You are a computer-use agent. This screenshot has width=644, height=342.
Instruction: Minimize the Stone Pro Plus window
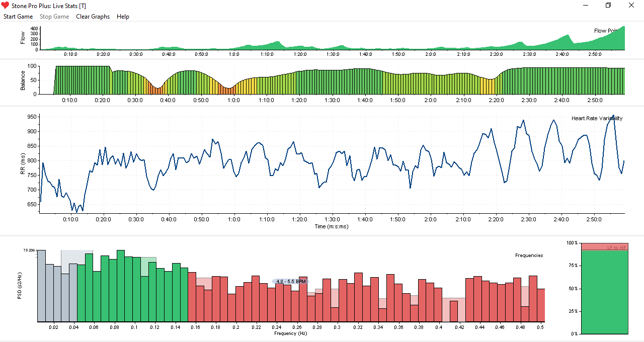(x=585, y=5)
